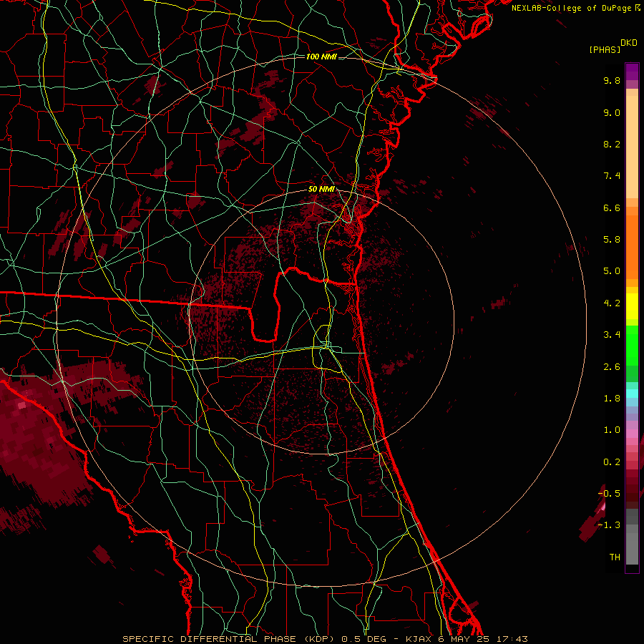The height and width of the screenshot is (644, 644).
Task: Click the 100 NMI range ring label
Action: point(321,57)
